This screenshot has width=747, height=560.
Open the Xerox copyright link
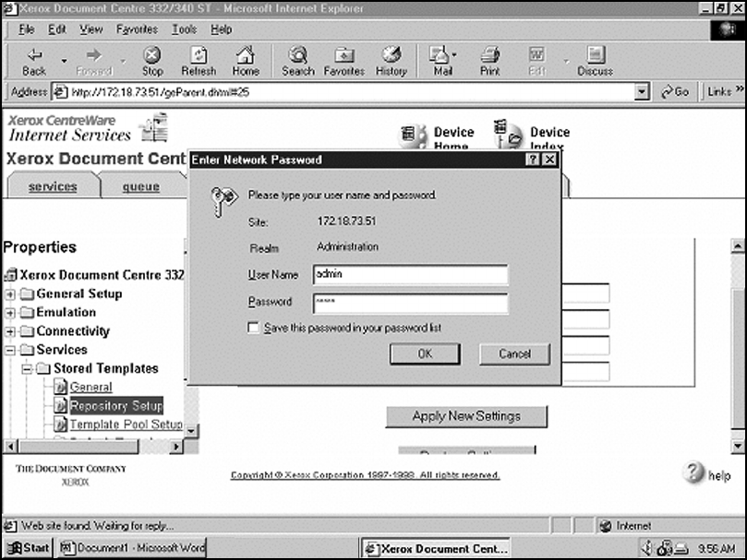366,475
